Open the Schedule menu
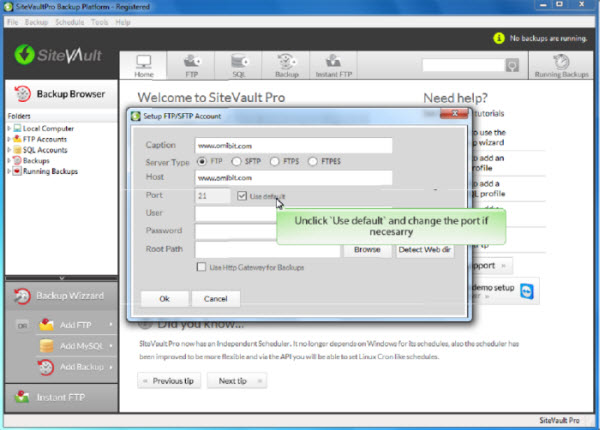600x430 pixels. coord(69,22)
